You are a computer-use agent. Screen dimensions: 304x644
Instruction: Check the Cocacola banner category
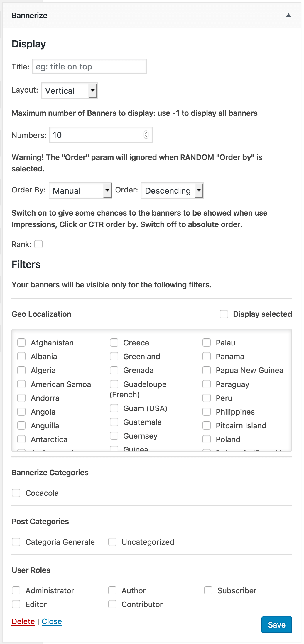[16, 493]
